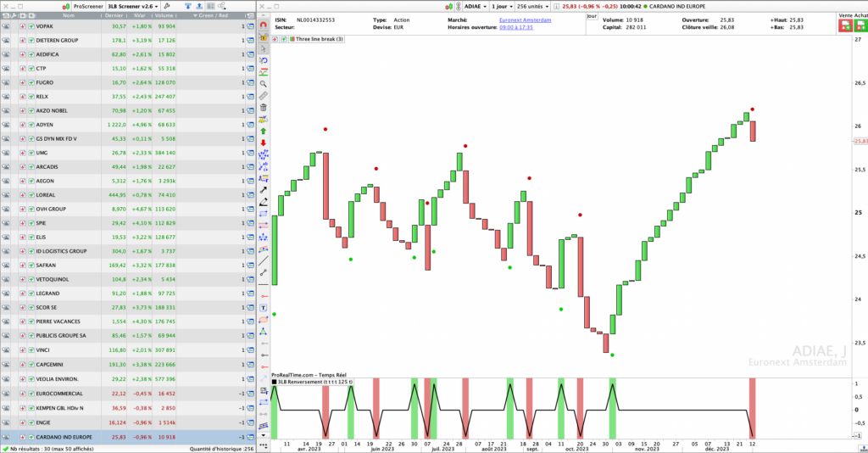Toggle the detach icon on the SAFRAN row
Viewport: 868px width, 453px height.
click(x=6, y=266)
